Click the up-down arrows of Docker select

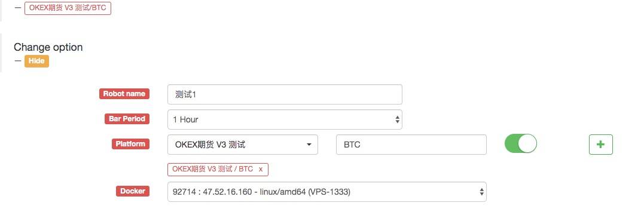(x=482, y=192)
